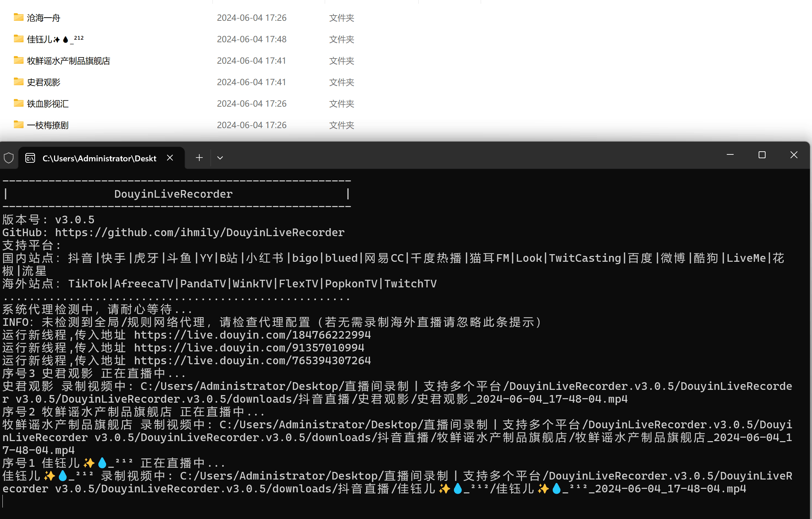This screenshot has width=812, height=519.
Task: Close the C:\Users\Administrator tab
Action: pyautogui.click(x=170, y=158)
